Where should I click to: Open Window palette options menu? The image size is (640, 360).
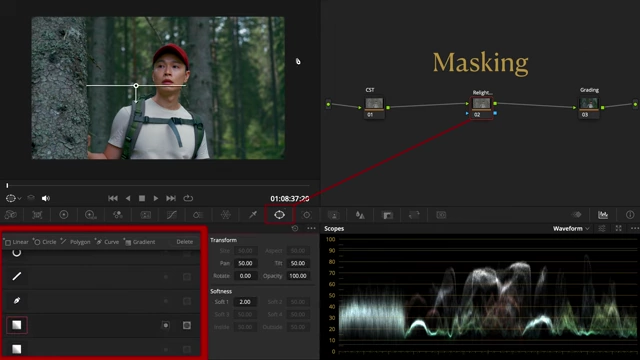tap(311, 229)
